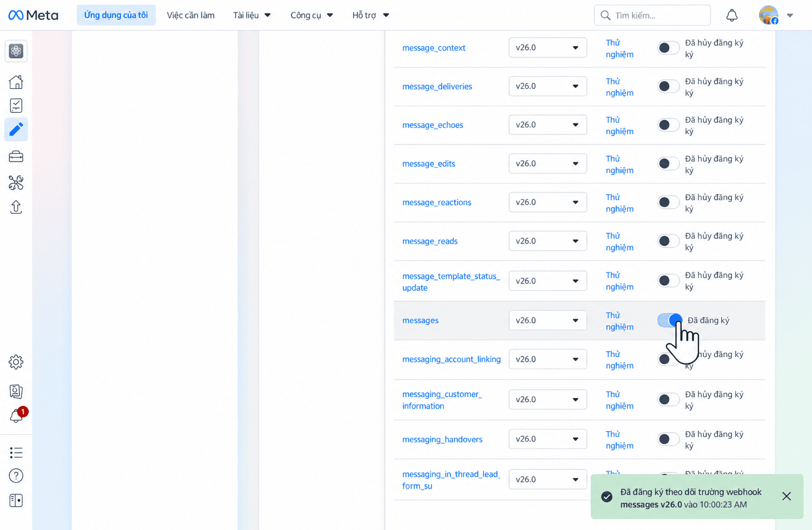
Task: Open the message_context field link
Action: [x=434, y=48]
